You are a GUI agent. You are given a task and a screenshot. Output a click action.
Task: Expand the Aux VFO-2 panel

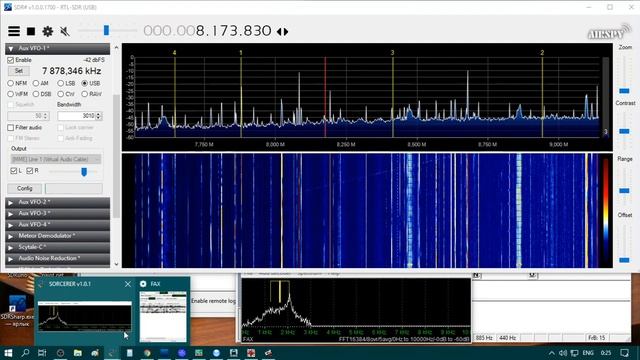tap(58, 202)
